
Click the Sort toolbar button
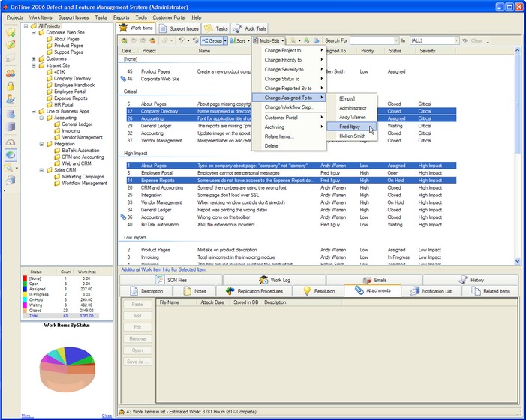(x=238, y=41)
